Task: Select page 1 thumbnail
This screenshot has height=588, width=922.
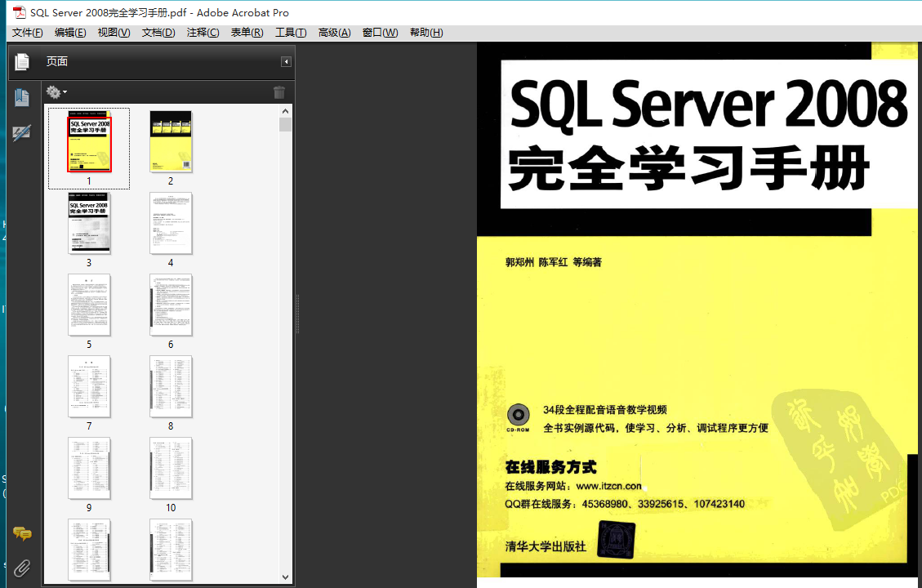Action: 89,142
